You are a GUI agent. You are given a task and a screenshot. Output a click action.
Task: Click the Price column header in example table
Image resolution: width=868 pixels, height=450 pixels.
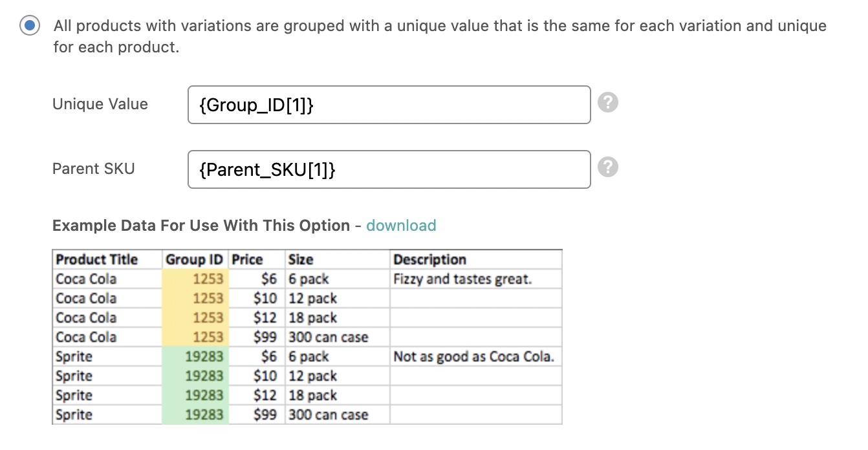(248, 260)
